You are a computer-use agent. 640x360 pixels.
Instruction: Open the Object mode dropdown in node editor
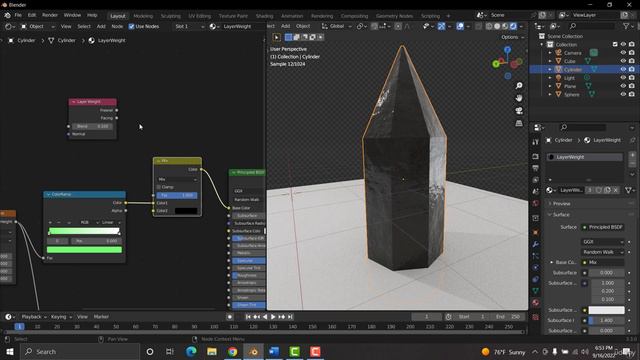point(38,26)
